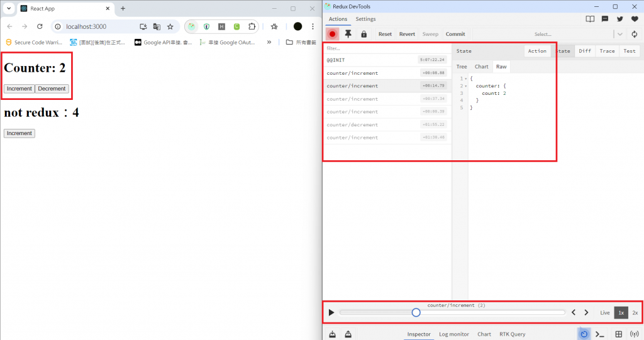Click the sync refresh icon beside Select dropdown
The height and width of the screenshot is (340, 644).
(x=635, y=34)
